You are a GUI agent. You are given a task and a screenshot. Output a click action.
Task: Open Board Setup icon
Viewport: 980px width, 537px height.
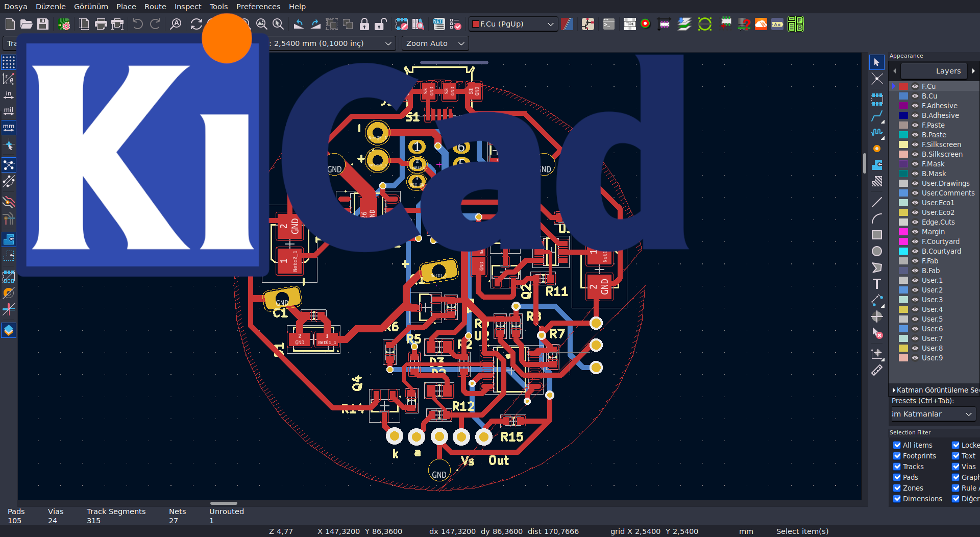[64, 24]
